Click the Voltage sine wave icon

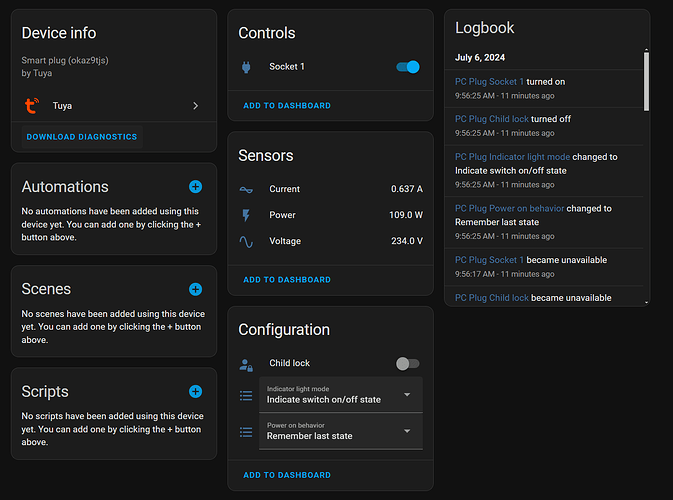246,241
